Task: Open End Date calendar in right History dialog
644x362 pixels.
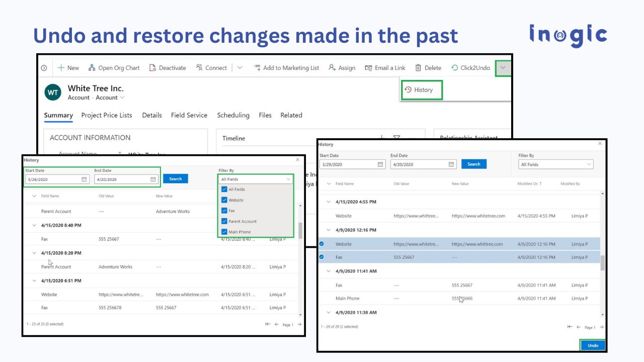Action: click(451, 164)
